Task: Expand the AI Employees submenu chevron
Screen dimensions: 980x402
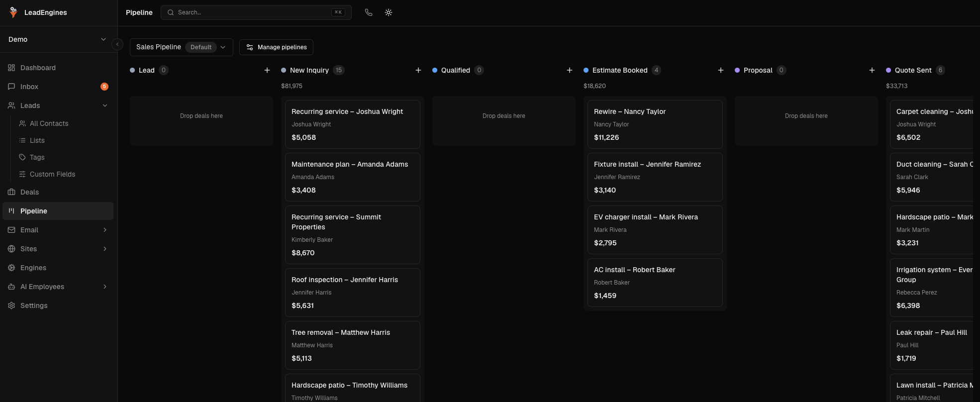Action: (x=105, y=287)
